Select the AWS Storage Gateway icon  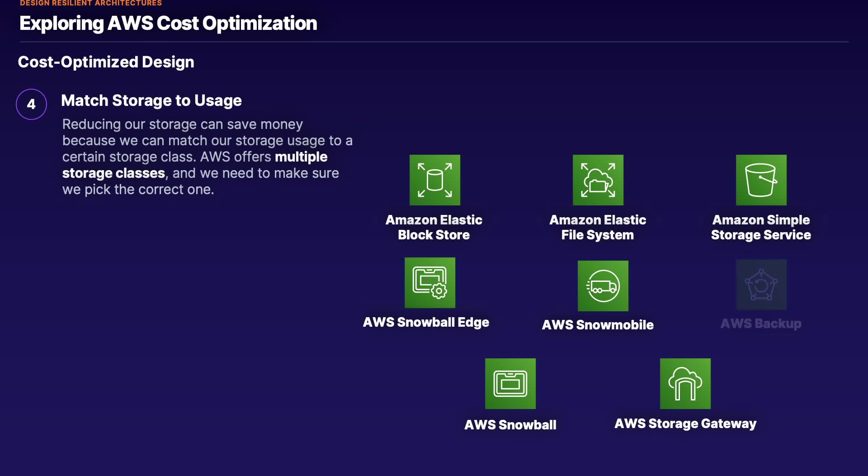(x=685, y=384)
